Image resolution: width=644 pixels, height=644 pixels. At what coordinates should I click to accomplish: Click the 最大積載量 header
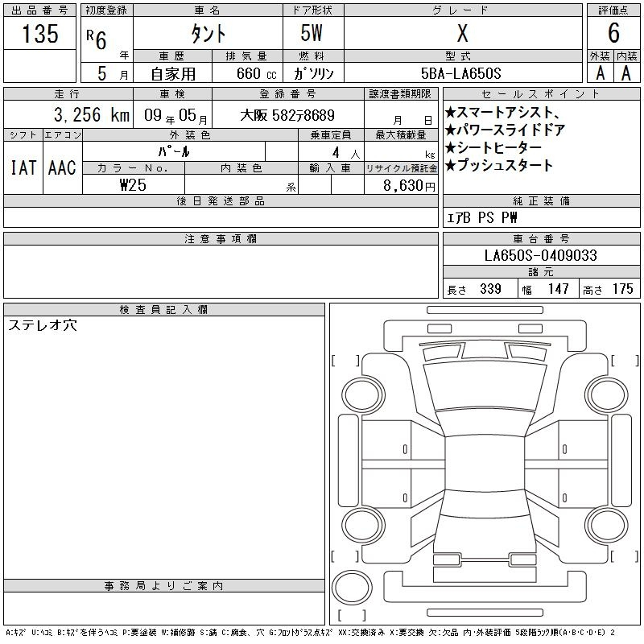[x=401, y=135]
